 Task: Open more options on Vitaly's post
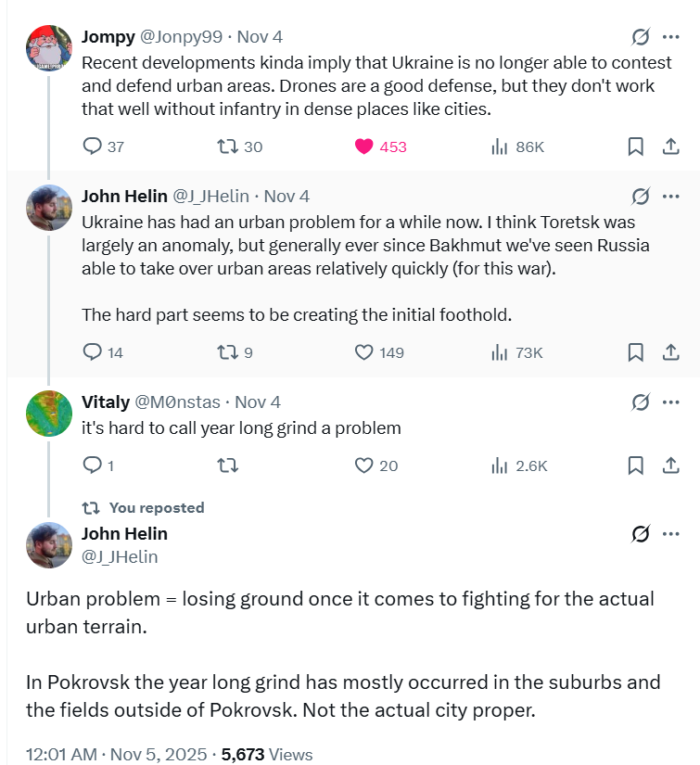[x=671, y=402]
